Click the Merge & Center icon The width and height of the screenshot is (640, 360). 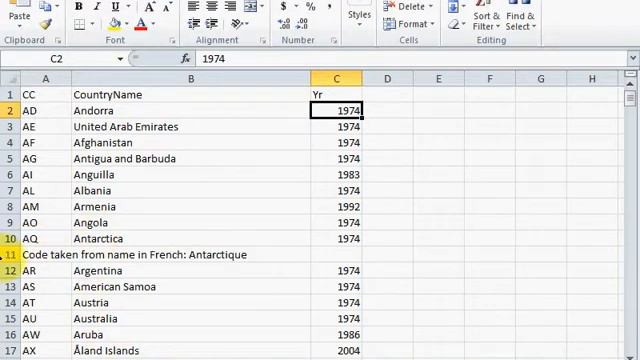250,6
